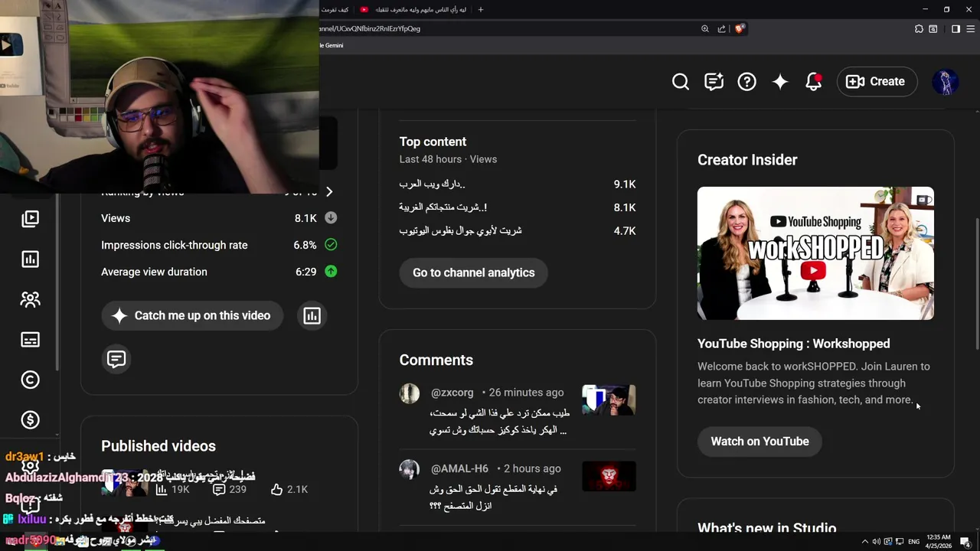Open the notifications bell
This screenshot has height=551, width=980.
813,81
